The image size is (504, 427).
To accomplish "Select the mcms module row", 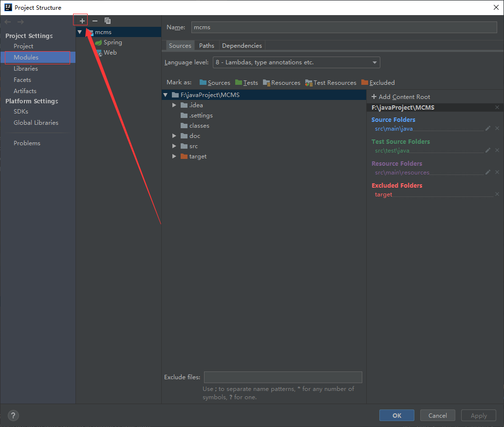I will pos(119,32).
